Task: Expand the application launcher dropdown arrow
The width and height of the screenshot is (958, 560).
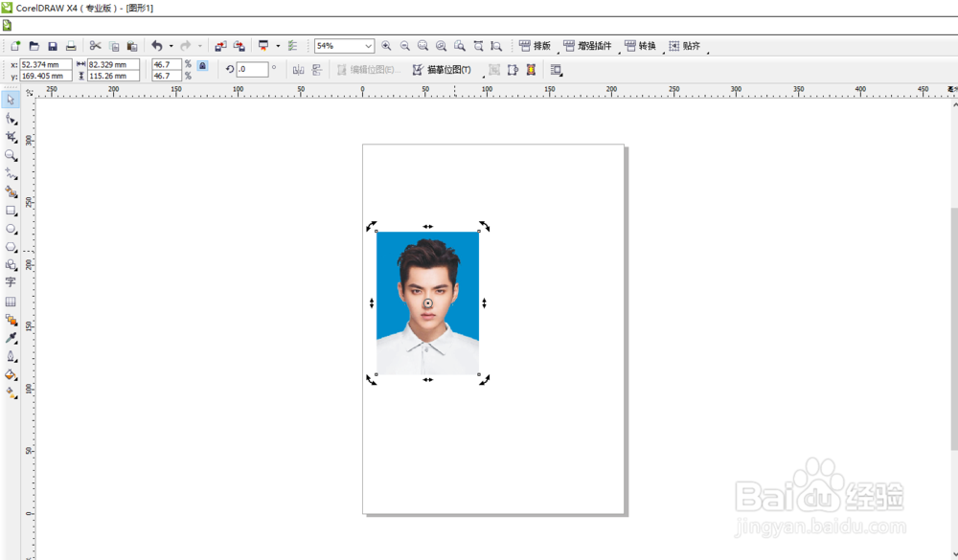Action: pos(278,46)
